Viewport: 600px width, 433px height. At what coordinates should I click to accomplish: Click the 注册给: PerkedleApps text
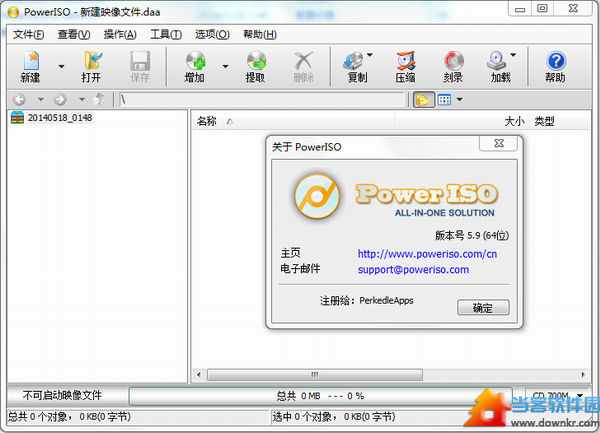pyautogui.click(x=367, y=301)
